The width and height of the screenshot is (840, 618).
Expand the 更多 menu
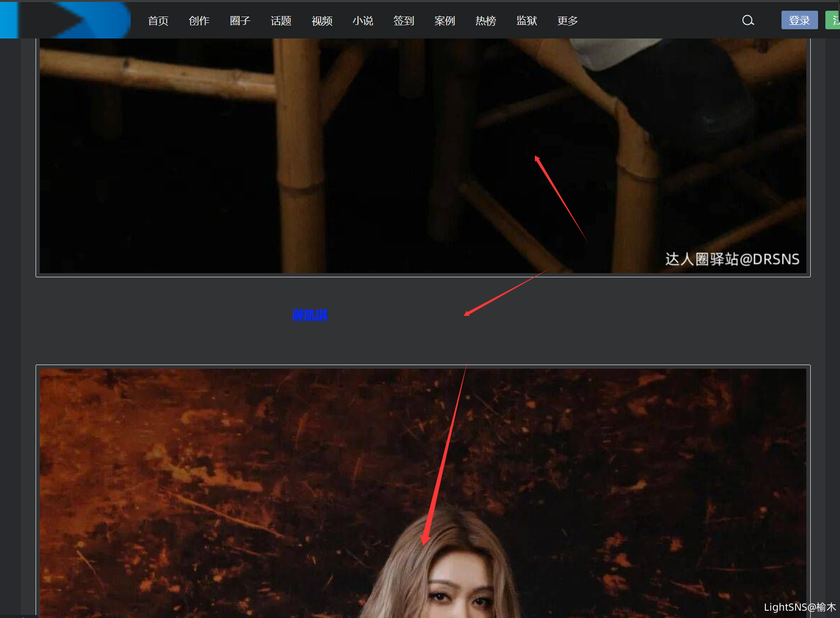[x=567, y=21]
